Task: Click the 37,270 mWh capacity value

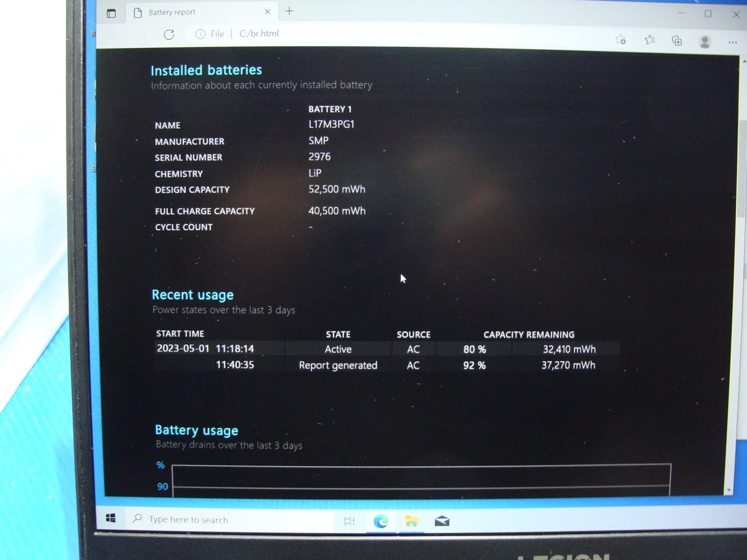Action: [x=568, y=365]
